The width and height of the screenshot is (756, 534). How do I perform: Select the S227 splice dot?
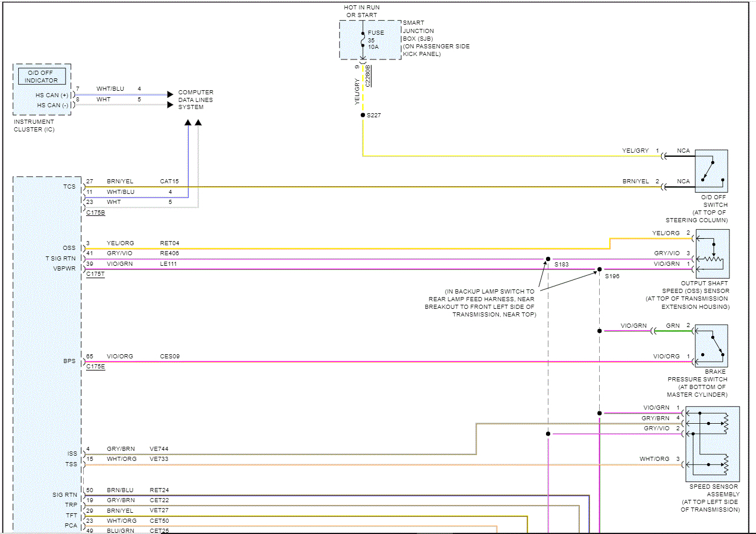tap(363, 115)
